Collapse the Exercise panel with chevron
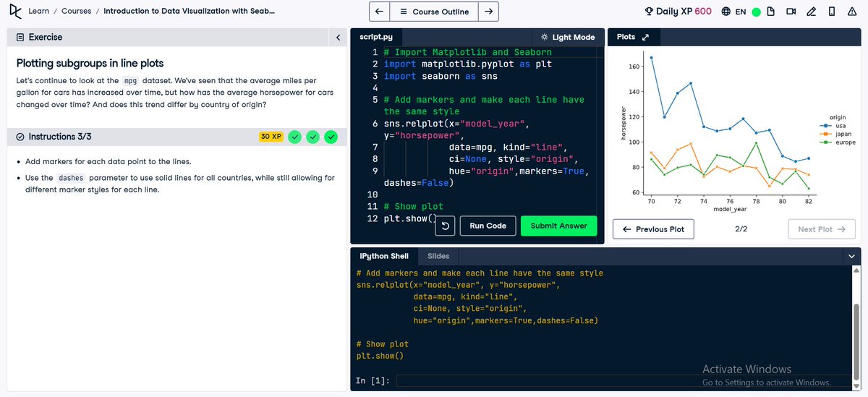Viewport: 868px width, 397px height. [x=338, y=37]
